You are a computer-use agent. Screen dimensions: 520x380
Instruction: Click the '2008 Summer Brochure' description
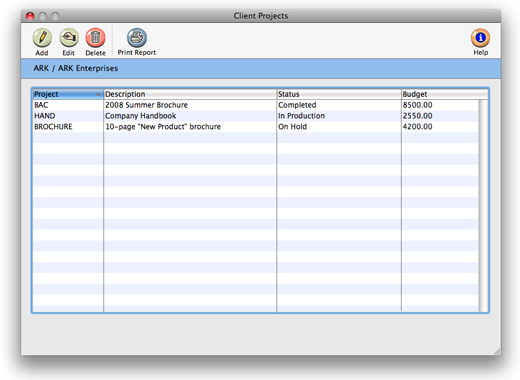(146, 105)
